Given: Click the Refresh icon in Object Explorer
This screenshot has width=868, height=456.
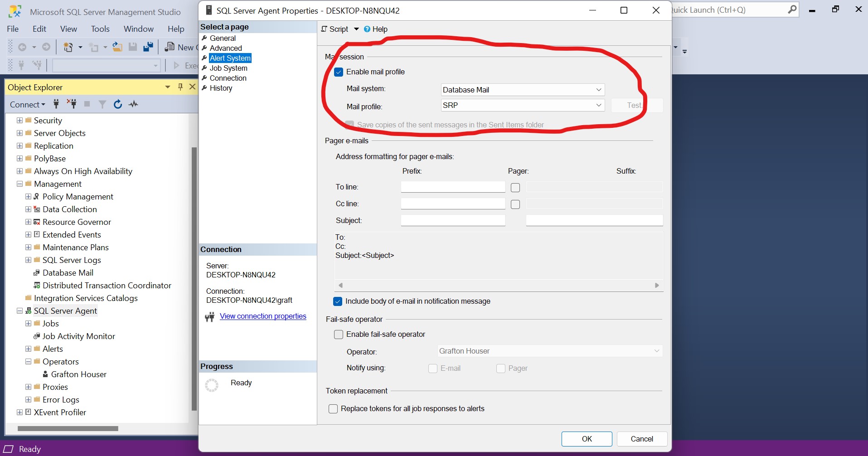Looking at the screenshot, I should point(118,104).
